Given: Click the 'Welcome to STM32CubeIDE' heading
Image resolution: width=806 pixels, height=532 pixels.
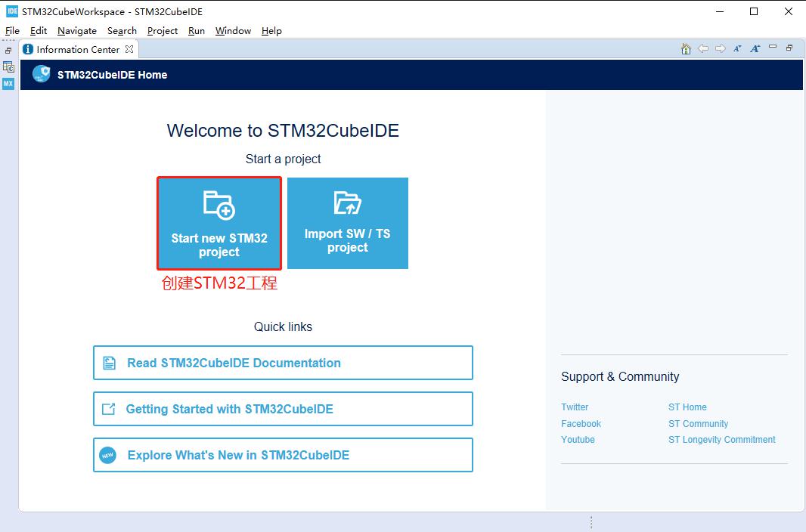Looking at the screenshot, I should (283, 131).
